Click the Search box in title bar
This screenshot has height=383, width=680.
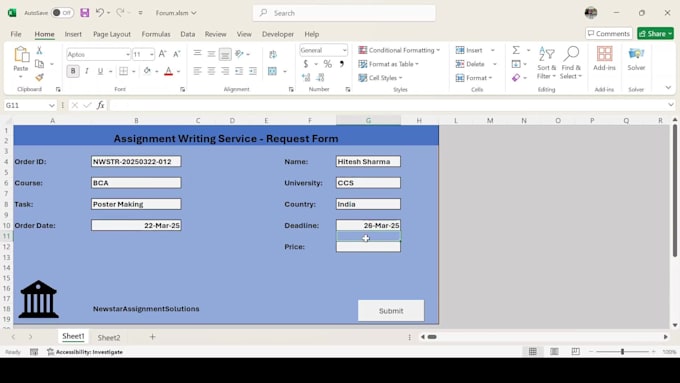pos(344,13)
